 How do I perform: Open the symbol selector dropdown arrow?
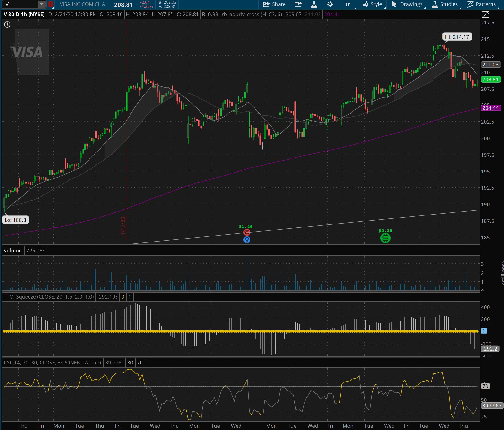(x=42, y=4)
